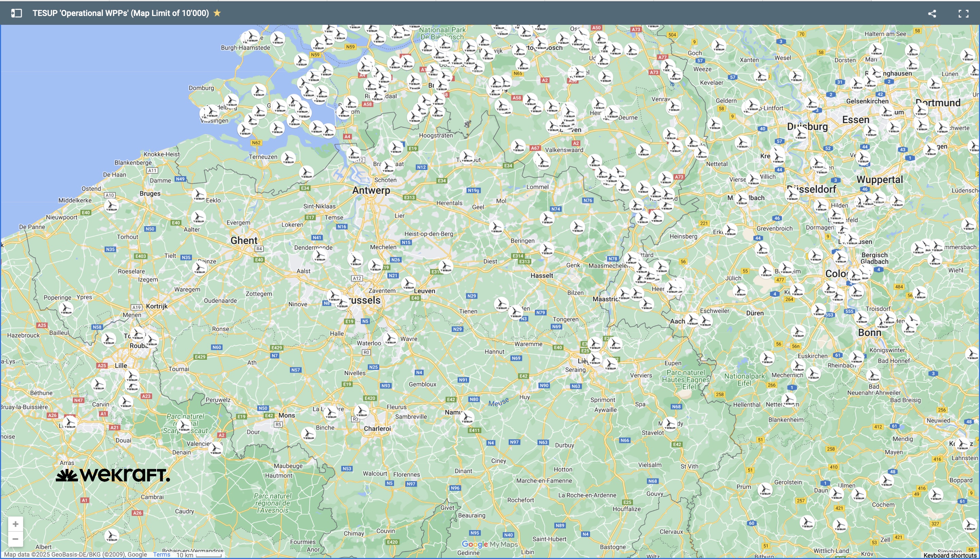Click the turbine marker near Namur

point(467,417)
